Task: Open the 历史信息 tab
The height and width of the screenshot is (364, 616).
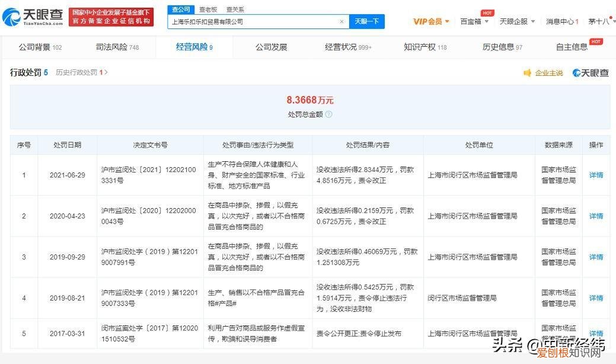Action: tap(502, 47)
